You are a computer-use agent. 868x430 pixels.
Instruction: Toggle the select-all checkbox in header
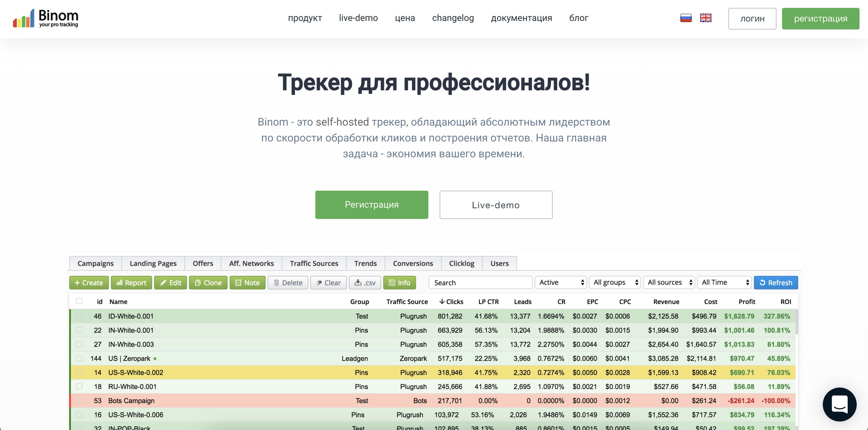coord(79,301)
